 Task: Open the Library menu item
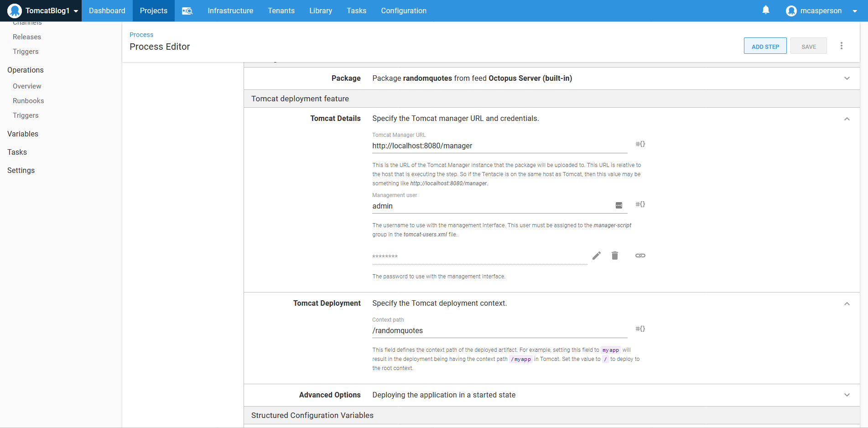[x=321, y=11]
